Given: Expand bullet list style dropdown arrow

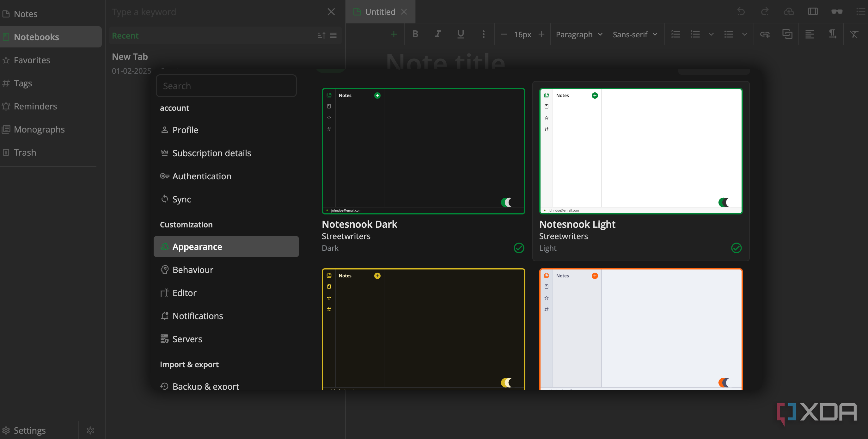Looking at the screenshot, I should pos(745,34).
